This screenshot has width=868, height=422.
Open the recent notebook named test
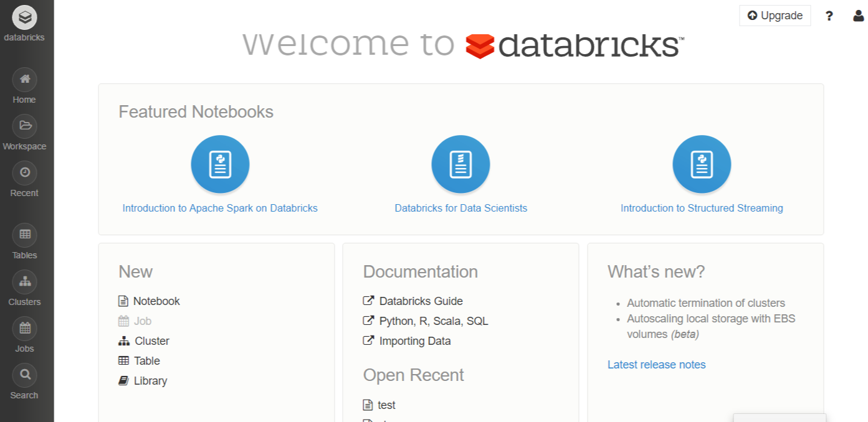point(386,405)
